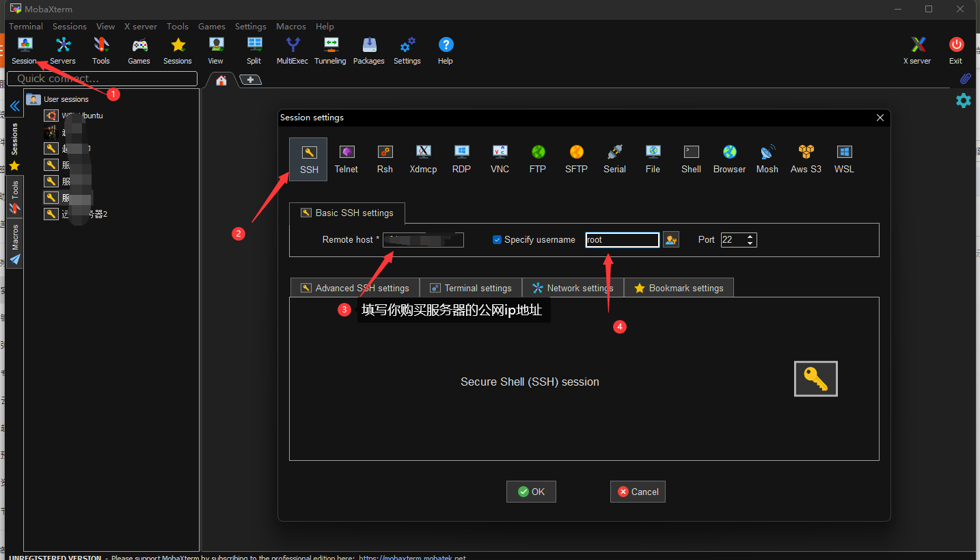Select the RDP session type
The width and height of the screenshot is (980, 560).
coord(461,159)
